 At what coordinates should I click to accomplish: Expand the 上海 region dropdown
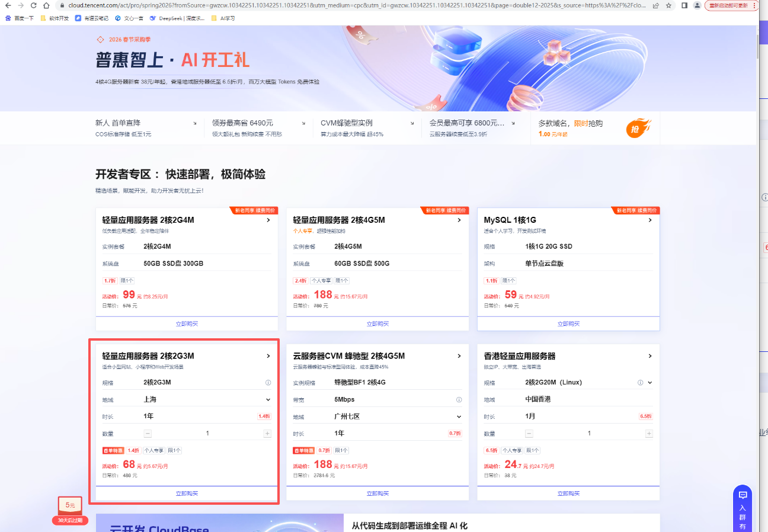(x=268, y=399)
